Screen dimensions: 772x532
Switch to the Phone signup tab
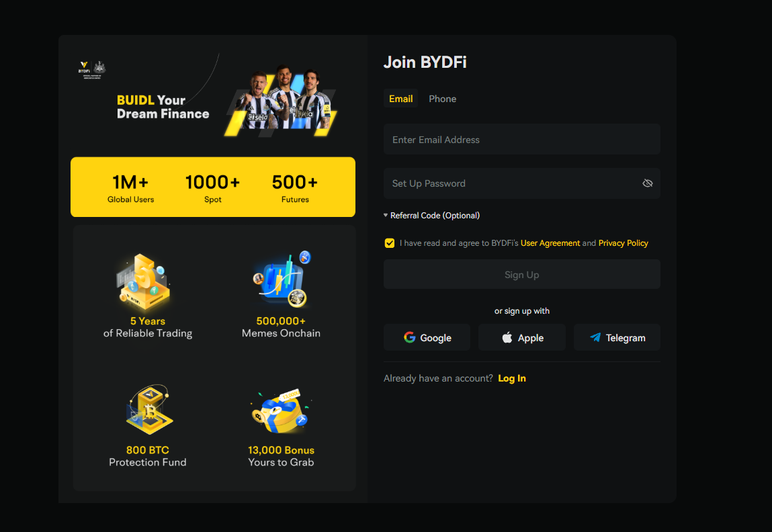(x=442, y=99)
